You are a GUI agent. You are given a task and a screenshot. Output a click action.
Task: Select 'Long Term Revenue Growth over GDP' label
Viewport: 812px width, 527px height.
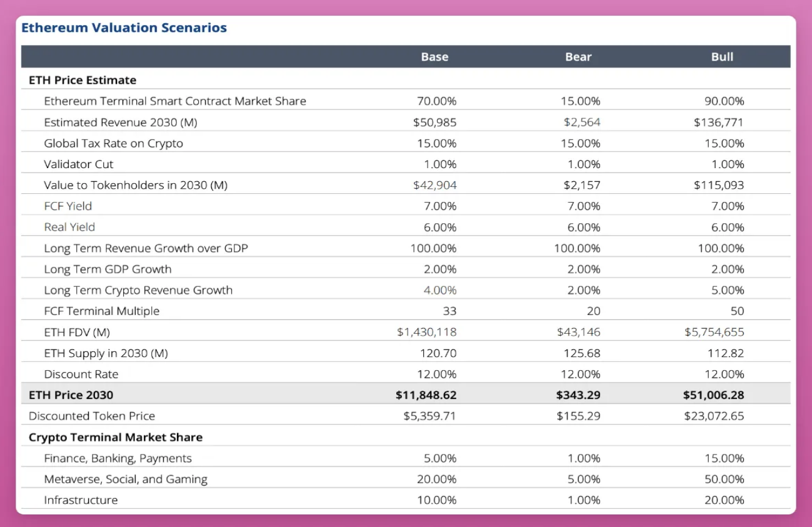146,248
